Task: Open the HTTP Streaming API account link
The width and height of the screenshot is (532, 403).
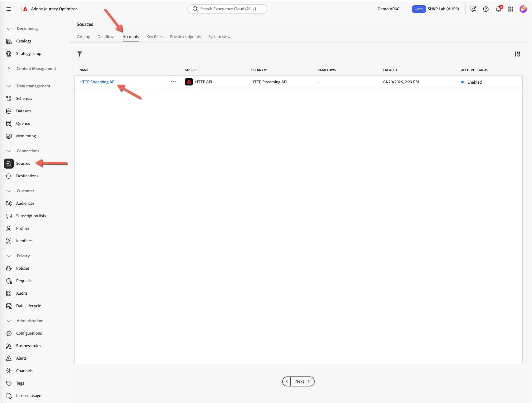Action: [x=97, y=82]
